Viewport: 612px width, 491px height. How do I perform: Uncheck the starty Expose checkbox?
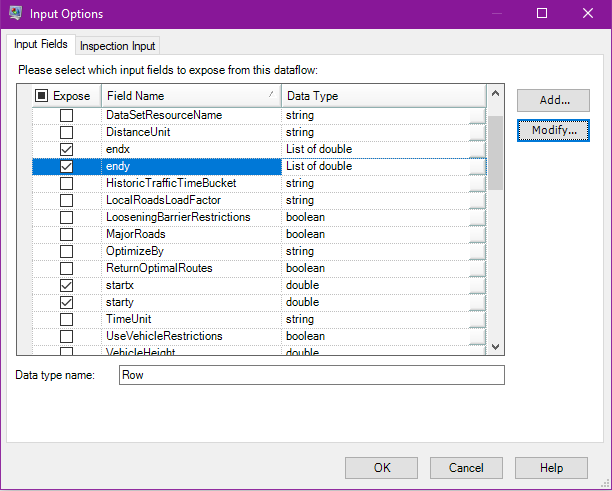(x=66, y=302)
